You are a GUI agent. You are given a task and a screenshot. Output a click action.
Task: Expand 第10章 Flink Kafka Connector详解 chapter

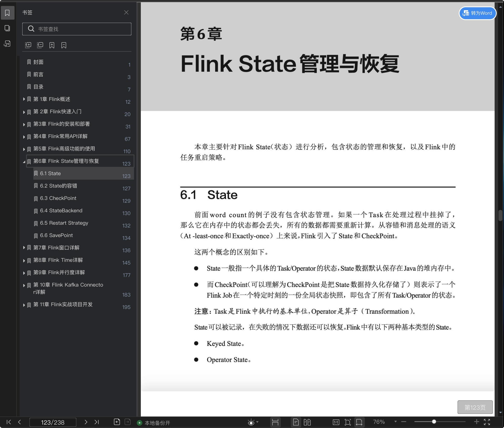pos(24,285)
